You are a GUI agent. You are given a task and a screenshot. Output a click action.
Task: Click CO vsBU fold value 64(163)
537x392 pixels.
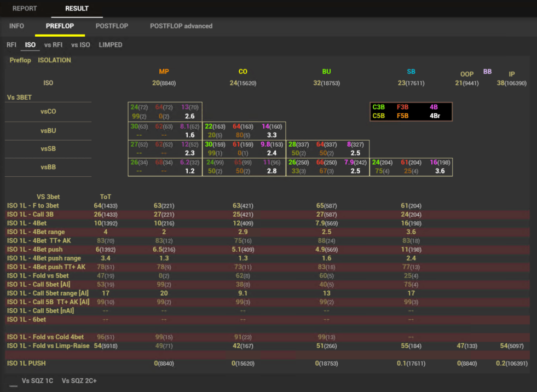pyautogui.click(x=243, y=126)
